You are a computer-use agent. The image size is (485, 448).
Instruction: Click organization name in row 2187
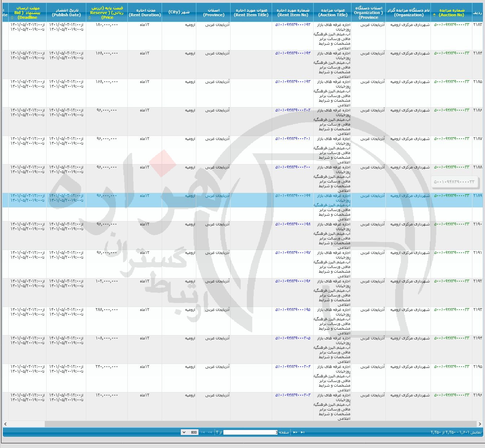(x=410, y=139)
